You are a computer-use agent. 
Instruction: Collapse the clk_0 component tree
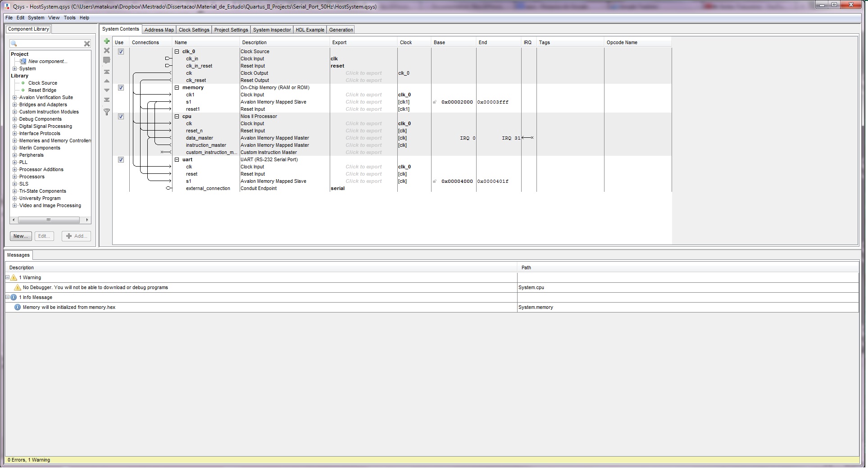[177, 52]
